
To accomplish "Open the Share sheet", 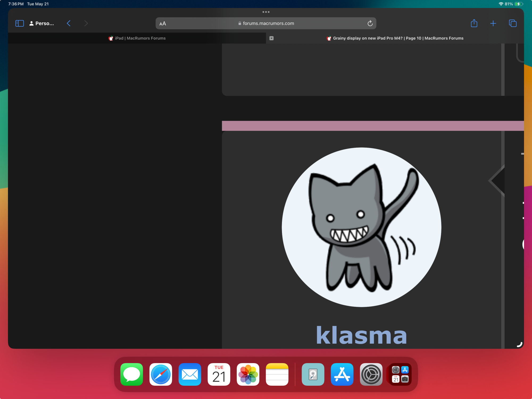I will 474,23.
